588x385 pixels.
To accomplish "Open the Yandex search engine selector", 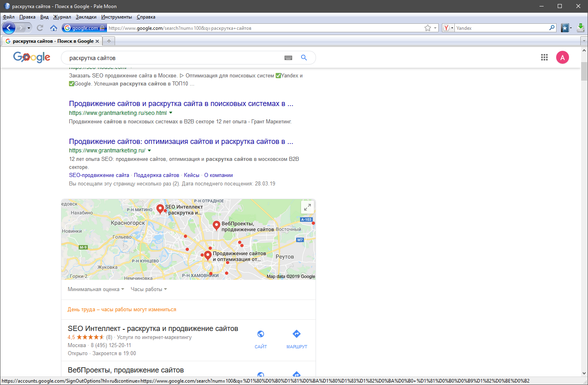I will point(448,28).
